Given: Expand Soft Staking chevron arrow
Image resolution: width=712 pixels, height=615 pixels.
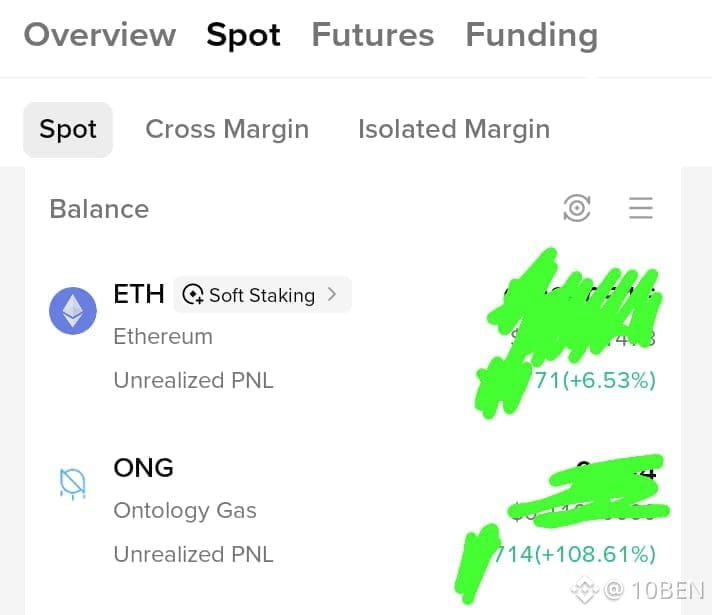Looking at the screenshot, I should coord(332,294).
